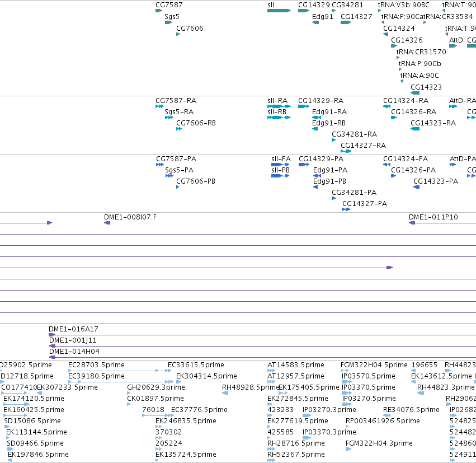Click the CG14326-PA protein label
This screenshot has height=463, width=476.
pyautogui.click(x=413, y=170)
